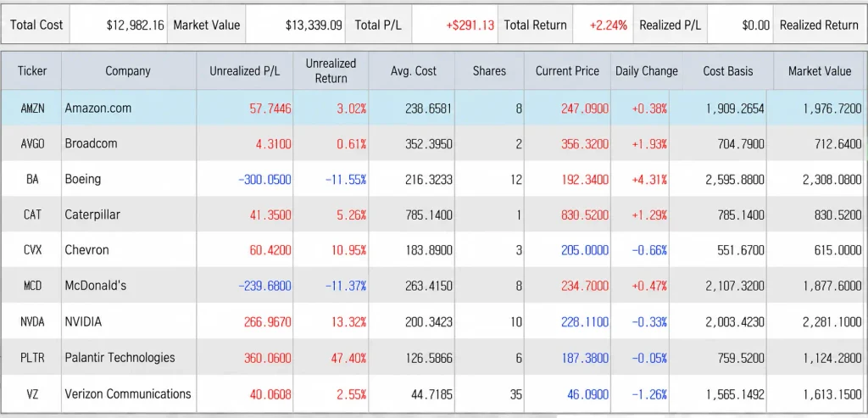Select the VZ ticker cell

32,394
